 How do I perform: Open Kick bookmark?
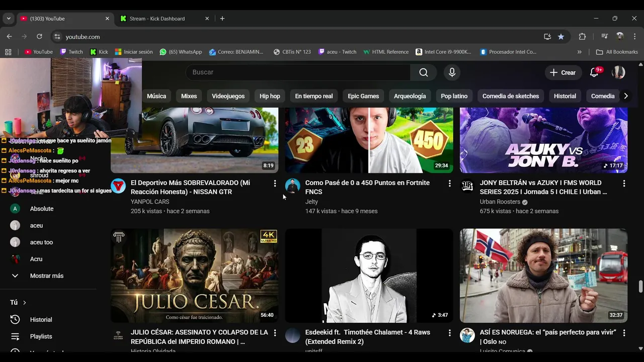(x=99, y=52)
